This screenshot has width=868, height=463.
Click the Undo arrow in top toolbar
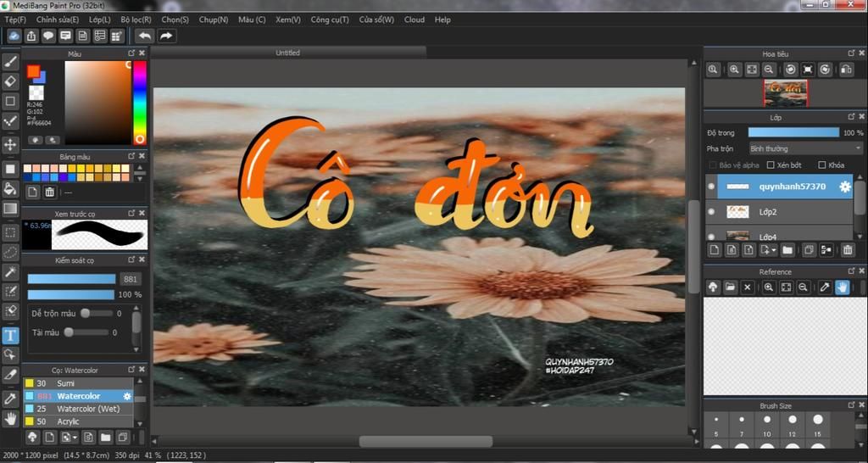(144, 36)
